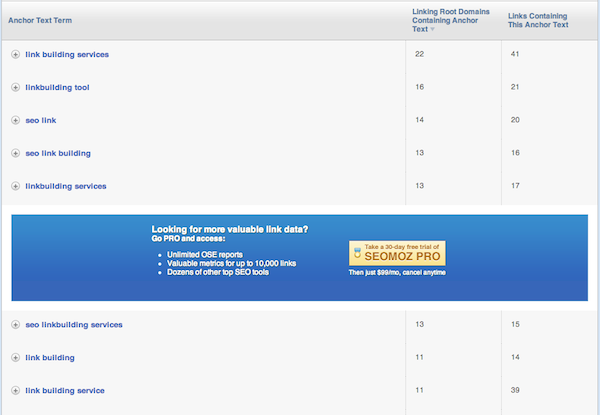Click 'Looking for more valuable link data?' heading
Image resolution: width=600 pixels, height=415 pixels.
[230, 229]
